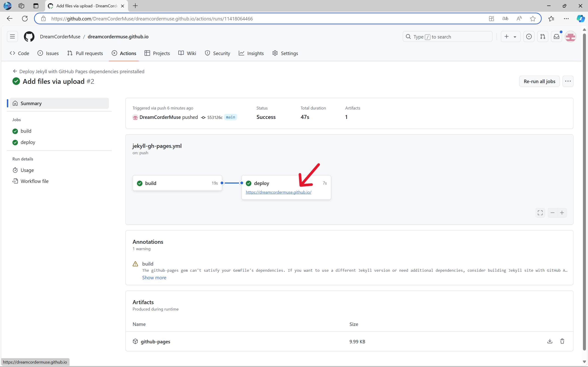Click the DreamCorderMuse pusher name

click(160, 117)
